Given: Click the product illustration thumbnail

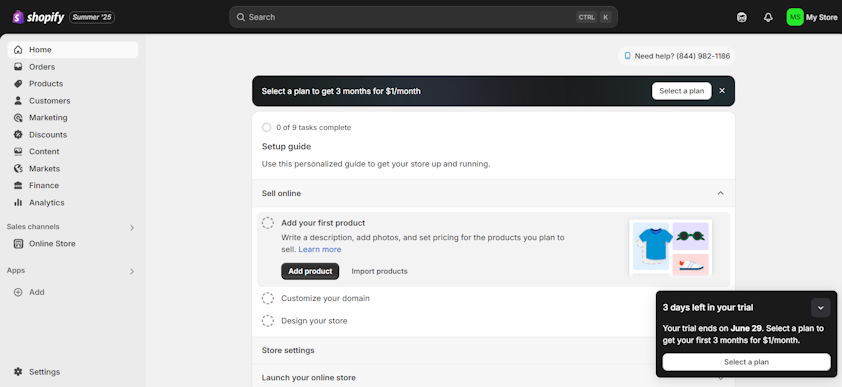Looking at the screenshot, I should 671,247.
